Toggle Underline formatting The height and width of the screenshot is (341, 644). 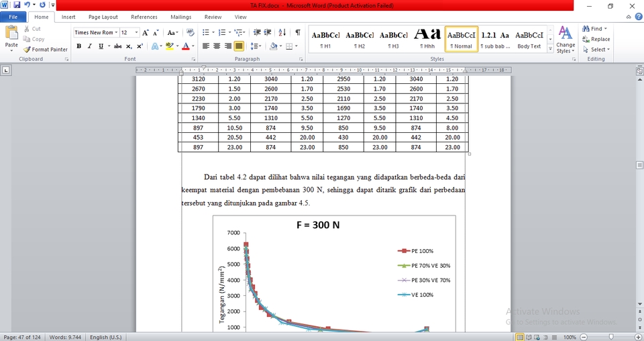tap(101, 46)
